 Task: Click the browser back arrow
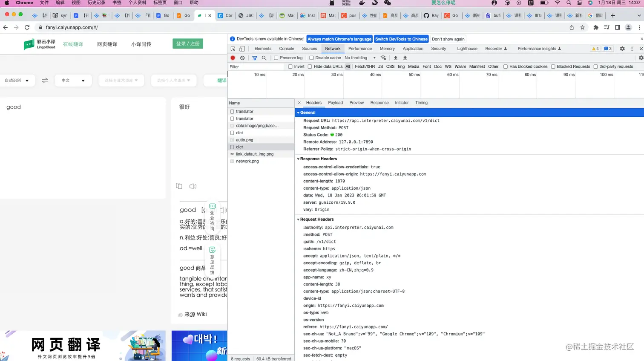[6, 27]
